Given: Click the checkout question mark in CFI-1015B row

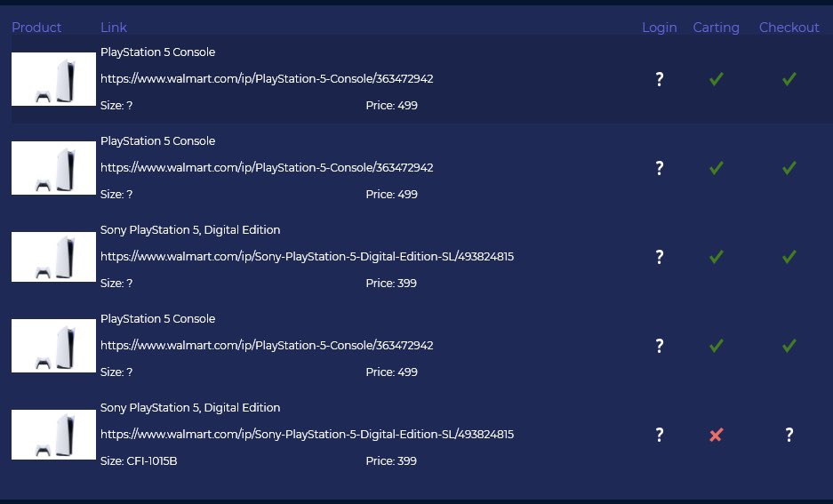Looking at the screenshot, I should click(x=789, y=435).
